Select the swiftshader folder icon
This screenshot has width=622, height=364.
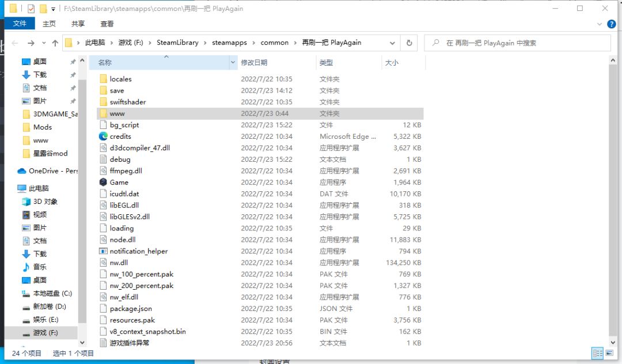pyautogui.click(x=103, y=102)
